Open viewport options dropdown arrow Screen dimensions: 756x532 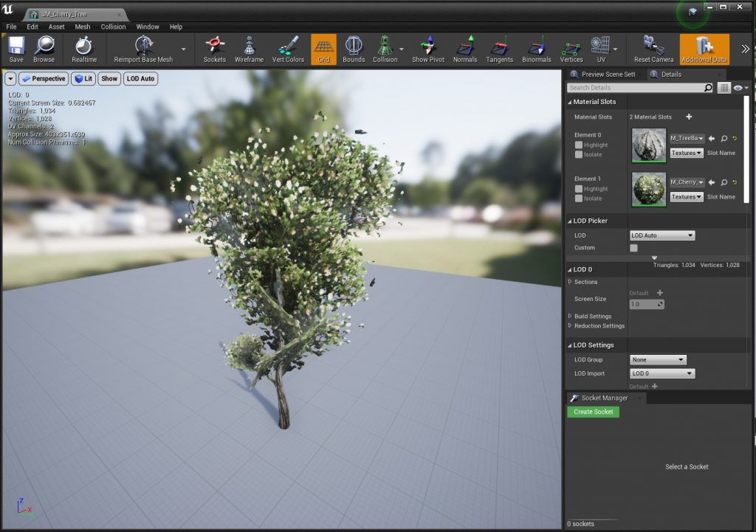click(10, 78)
